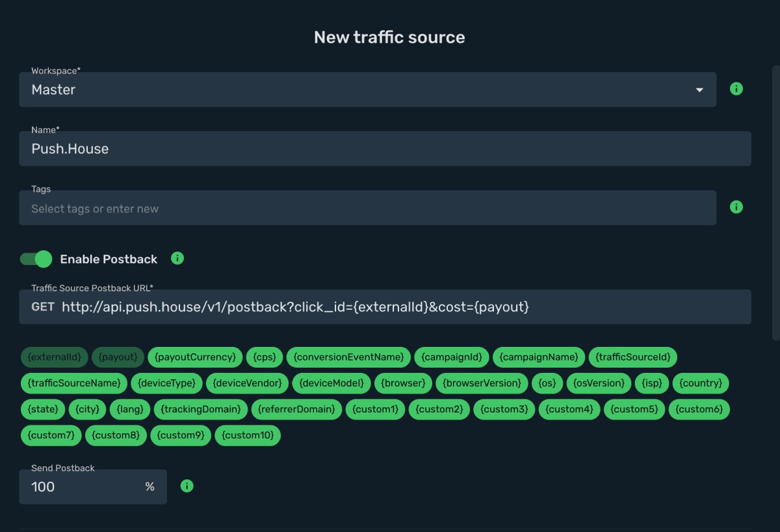This screenshot has height=532, width=780.
Task: Insert the {osVersion} token
Action: pos(599,383)
